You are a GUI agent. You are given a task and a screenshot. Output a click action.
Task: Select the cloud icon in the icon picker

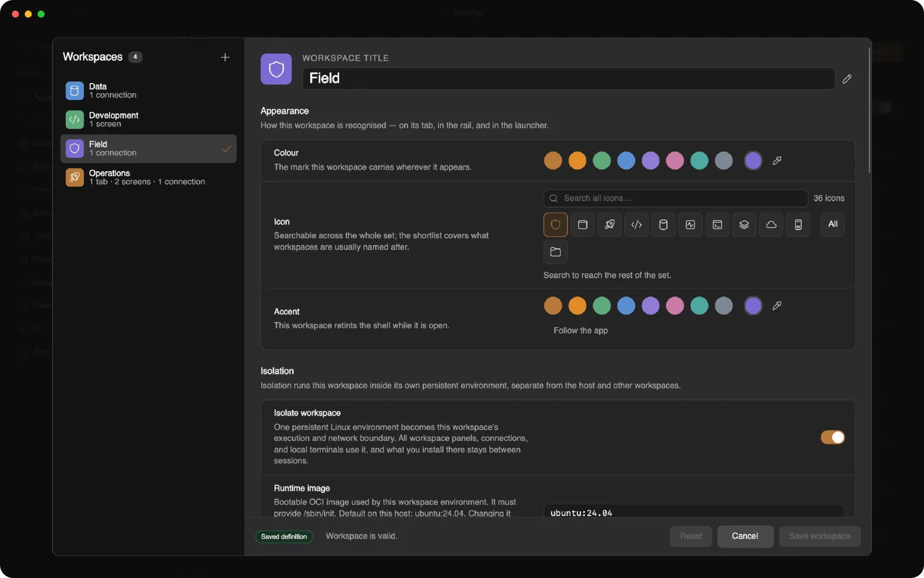click(771, 225)
